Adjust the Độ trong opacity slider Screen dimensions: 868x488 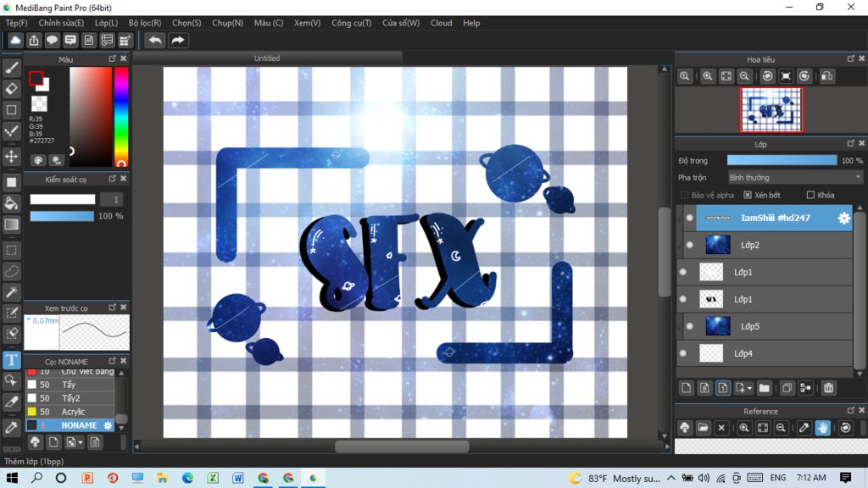coord(782,160)
